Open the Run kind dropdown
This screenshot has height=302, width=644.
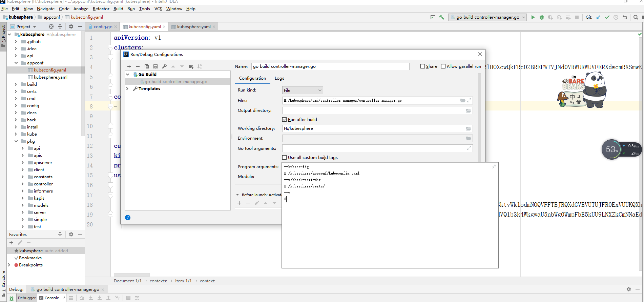click(303, 90)
